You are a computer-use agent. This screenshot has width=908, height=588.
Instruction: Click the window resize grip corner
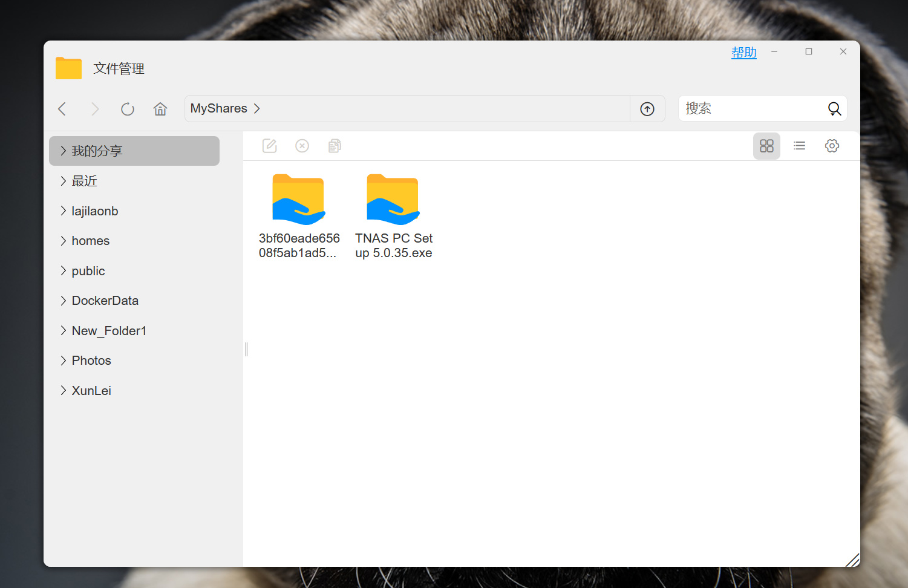coord(852,560)
